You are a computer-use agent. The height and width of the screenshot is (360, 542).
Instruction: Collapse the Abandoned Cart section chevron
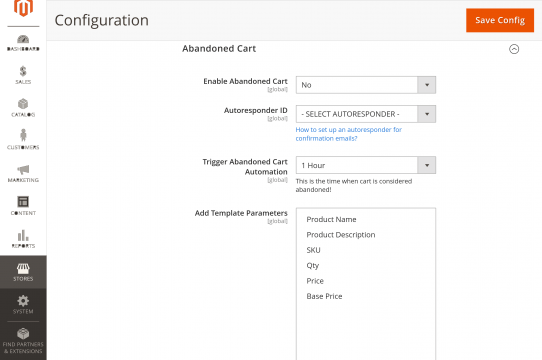coord(514,49)
